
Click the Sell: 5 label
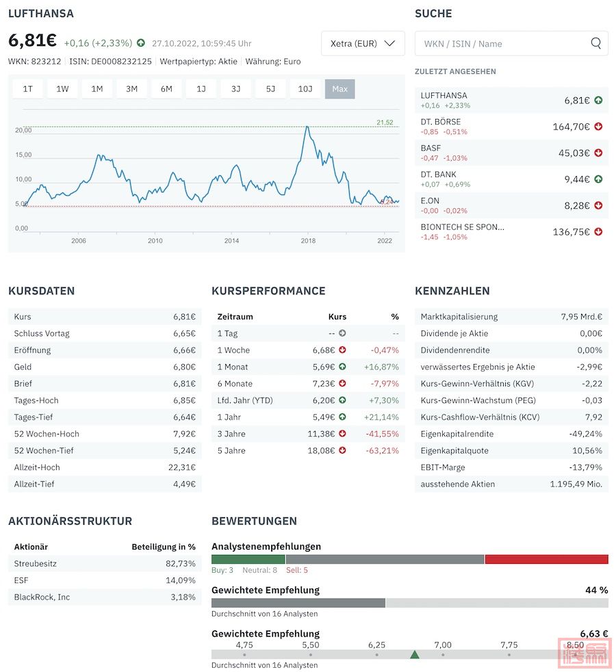[297, 570]
